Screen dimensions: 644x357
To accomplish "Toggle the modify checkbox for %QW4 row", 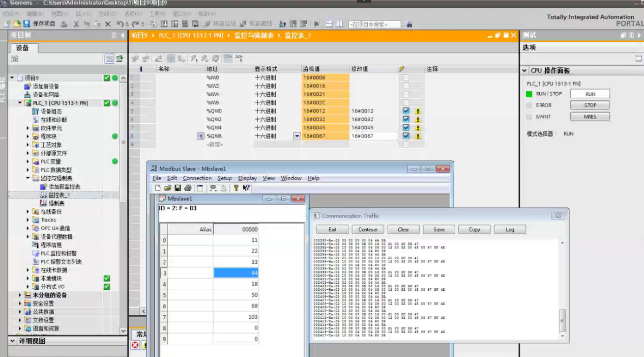I will pos(406,127).
